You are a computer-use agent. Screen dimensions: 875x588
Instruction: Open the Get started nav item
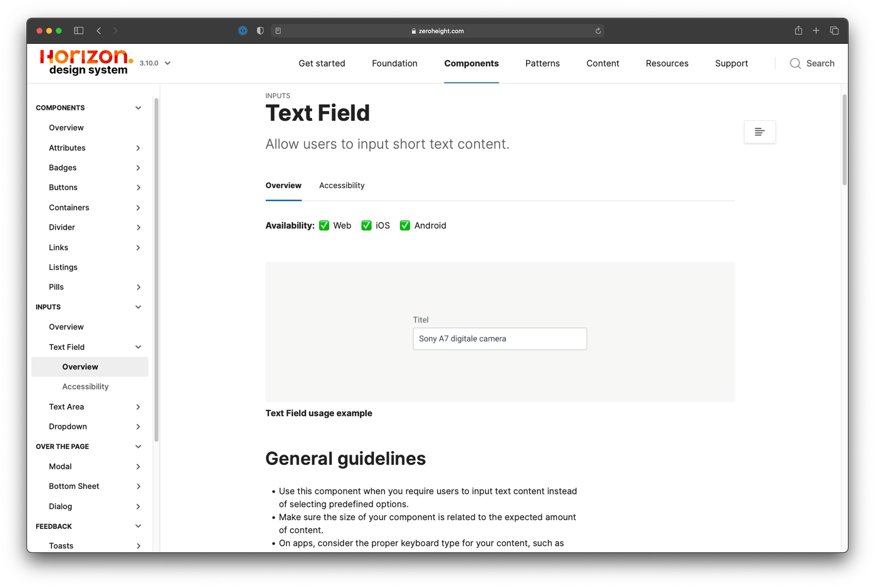tap(322, 63)
